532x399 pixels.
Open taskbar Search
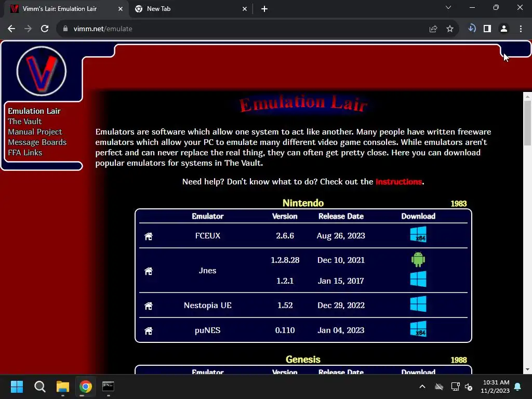tap(39, 387)
